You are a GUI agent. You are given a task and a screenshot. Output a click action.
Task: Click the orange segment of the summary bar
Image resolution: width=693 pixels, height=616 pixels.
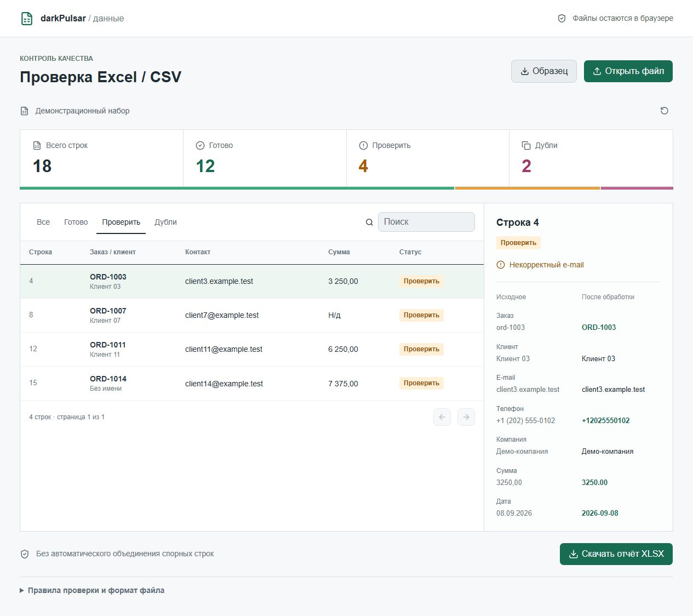(x=528, y=188)
